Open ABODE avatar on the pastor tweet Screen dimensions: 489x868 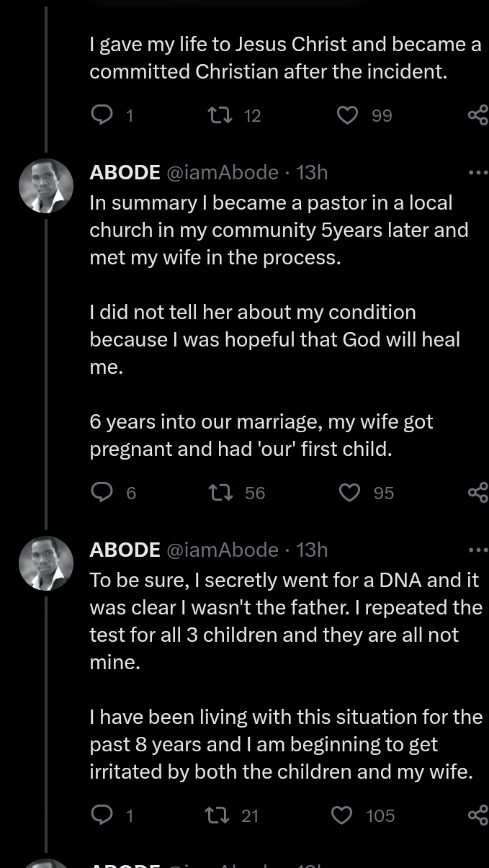(x=45, y=186)
